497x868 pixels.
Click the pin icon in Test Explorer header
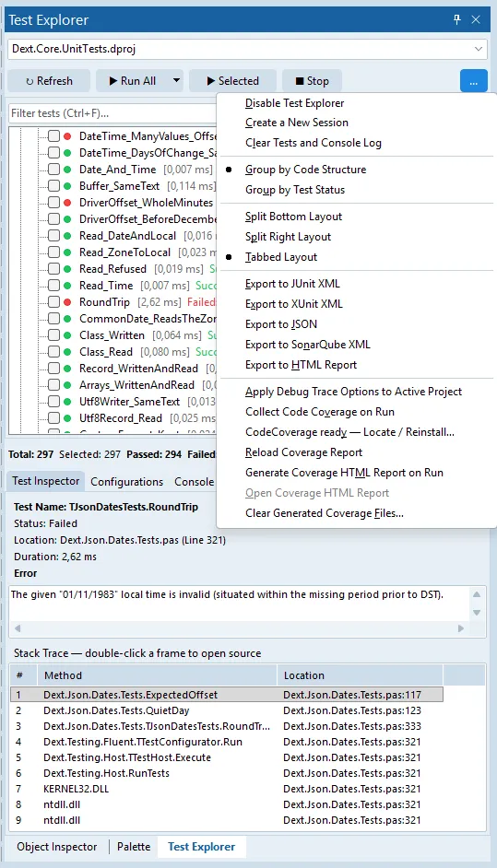click(x=457, y=20)
